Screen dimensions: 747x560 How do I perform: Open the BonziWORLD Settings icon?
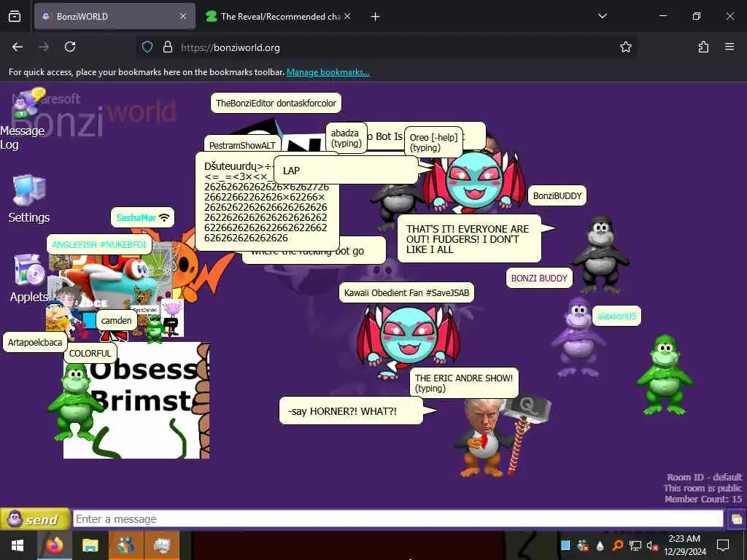tap(29, 199)
